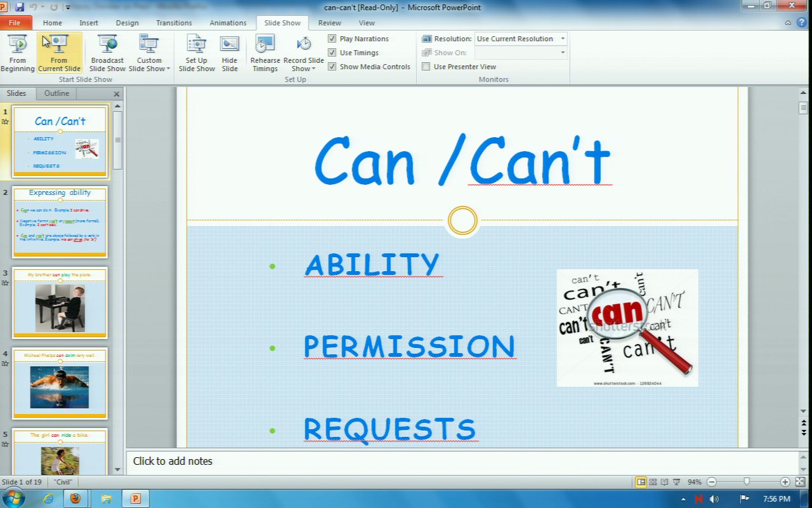Open the File menu button
The image size is (812, 508).
click(15, 23)
